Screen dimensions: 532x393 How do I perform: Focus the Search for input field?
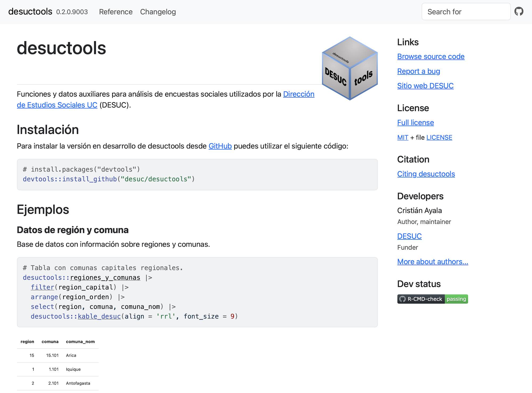(466, 11)
